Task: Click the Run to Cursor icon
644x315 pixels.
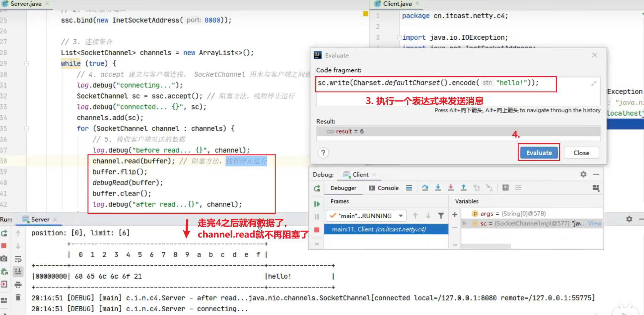Action: [489, 188]
